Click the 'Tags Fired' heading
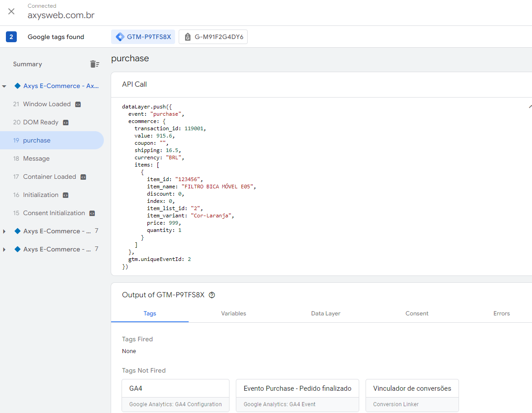Screen dimensions: 532x413 pyautogui.click(x=137, y=339)
